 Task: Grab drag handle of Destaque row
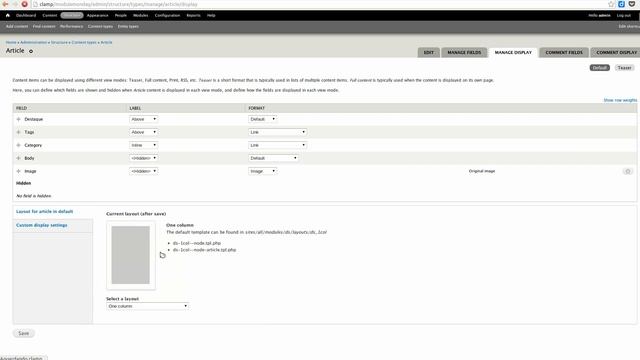[x=18, y=119]
